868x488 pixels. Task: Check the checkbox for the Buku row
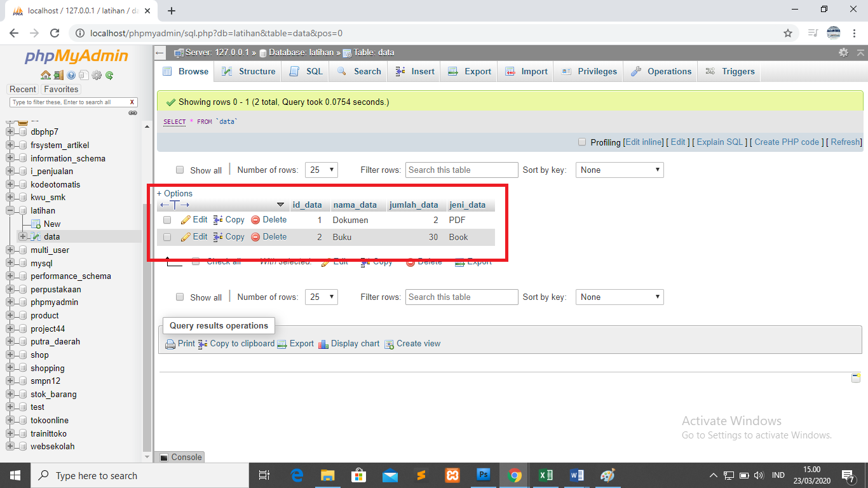tap(166, 236)
